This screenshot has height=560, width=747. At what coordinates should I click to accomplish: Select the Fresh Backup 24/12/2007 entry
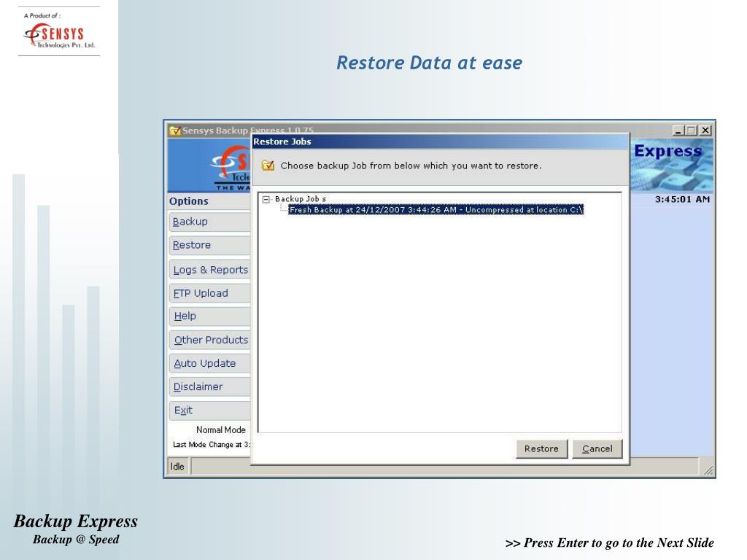click(436, 209)
